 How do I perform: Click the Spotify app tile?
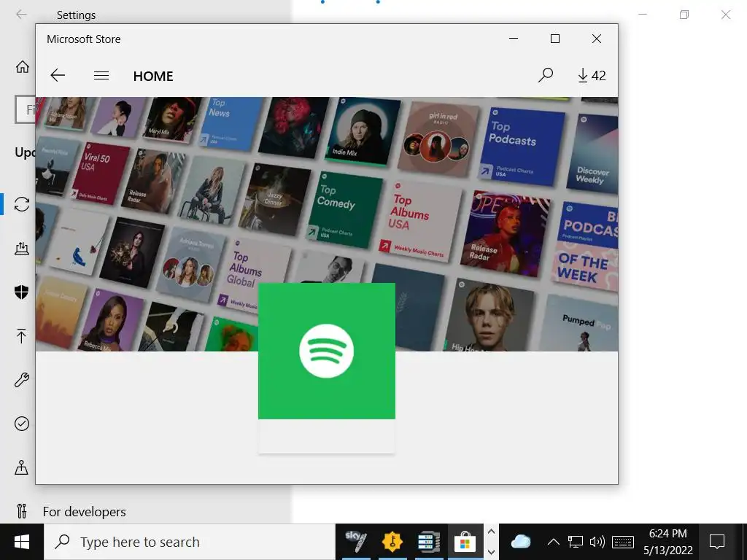click(326, 368)
